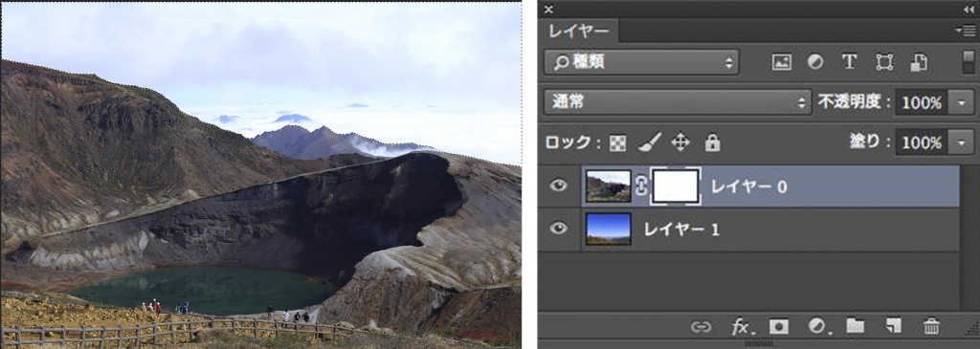Open the 通常 blend mode dropdown
Viewport: 980px width, 349px height.
tap(678, 102)
